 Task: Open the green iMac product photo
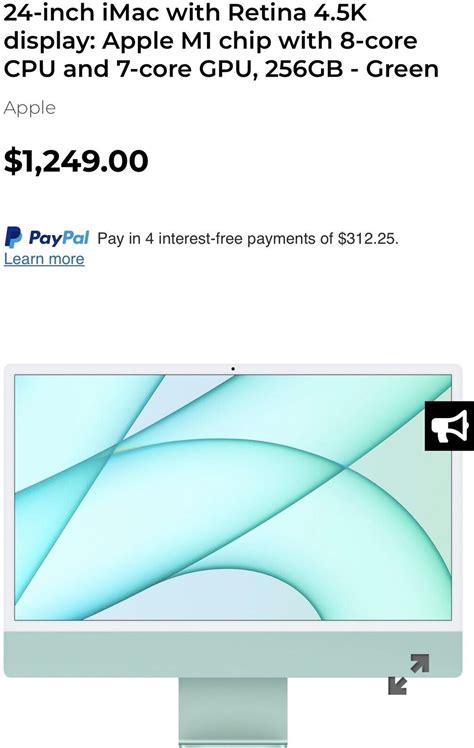233,555
